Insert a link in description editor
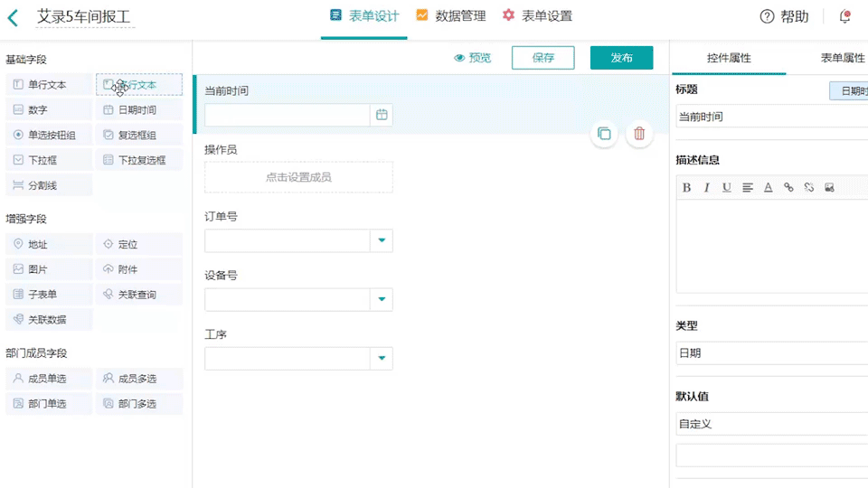 [788, 188]
